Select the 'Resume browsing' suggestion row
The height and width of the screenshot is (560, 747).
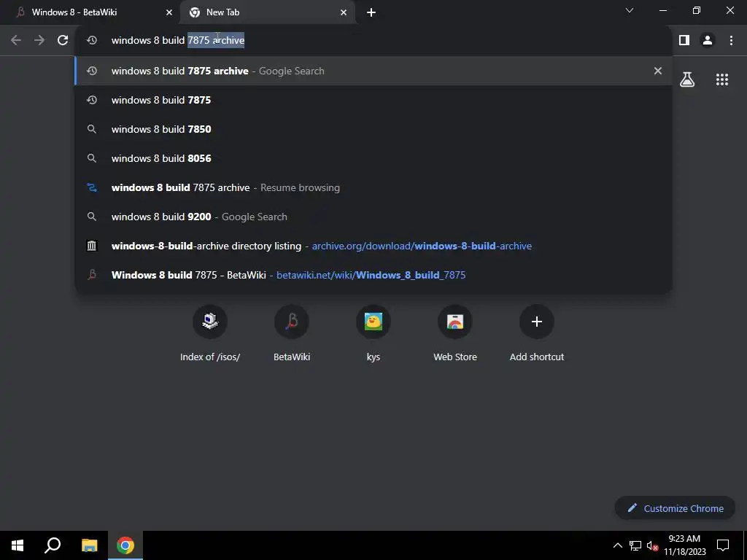coord(373,187)
